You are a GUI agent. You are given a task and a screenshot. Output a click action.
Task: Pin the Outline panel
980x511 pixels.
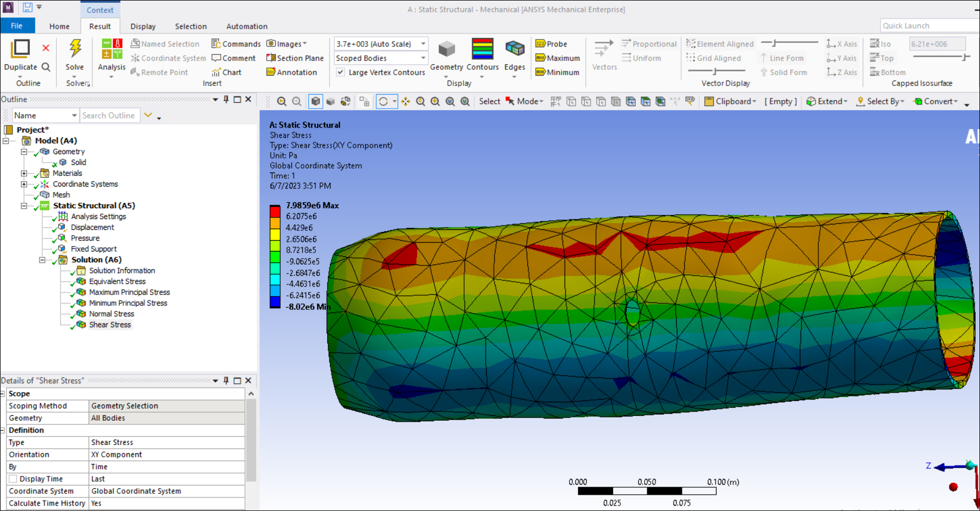click(226, 99)
